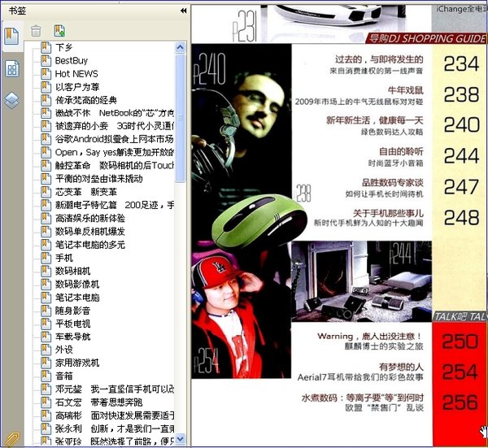488x448 pixels.
Task: Open the 以客户为尊 bookmark
Action: coord(77,87)
